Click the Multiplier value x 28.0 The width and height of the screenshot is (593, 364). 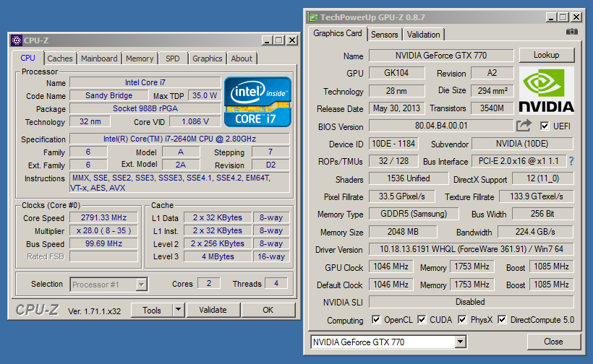(103, 230)
